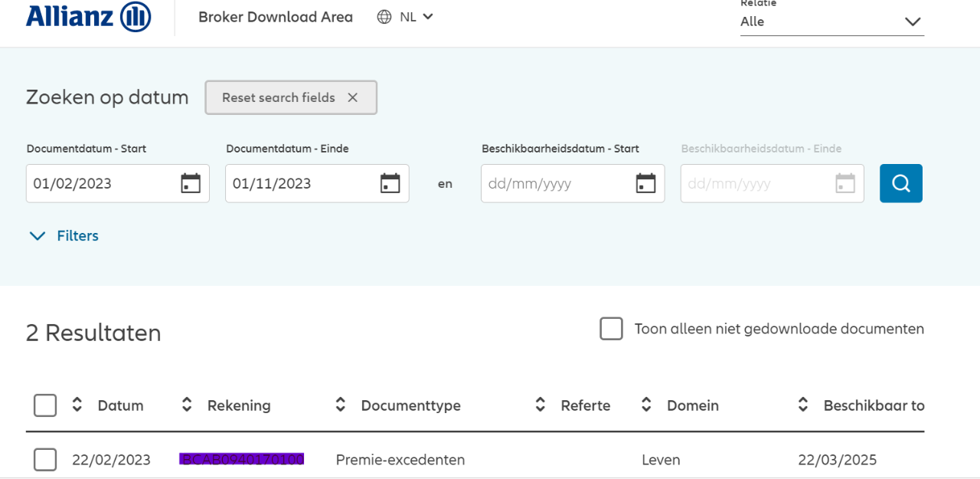Image resolution: width=980 pixels, height=479 pixels.
Task: Open the Documentdatum Start calendar picker
Action: point(191,183)
